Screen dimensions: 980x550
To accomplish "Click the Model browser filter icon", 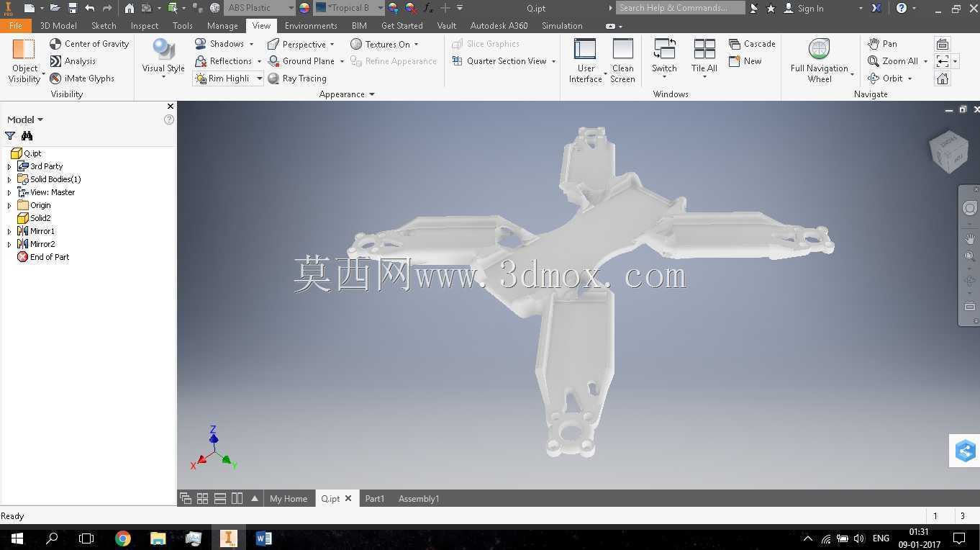I will point(10,135).
